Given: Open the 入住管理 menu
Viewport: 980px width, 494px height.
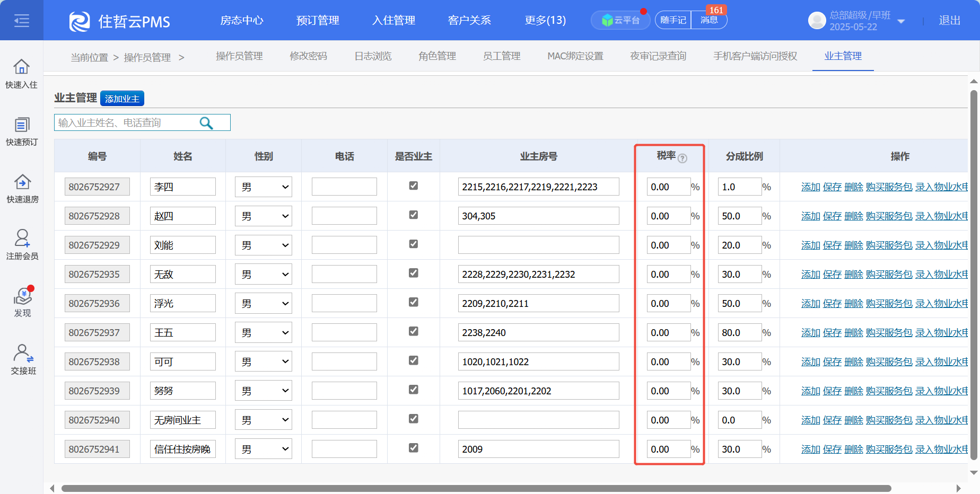Looking at the screenshot, I should coord(393,20).
